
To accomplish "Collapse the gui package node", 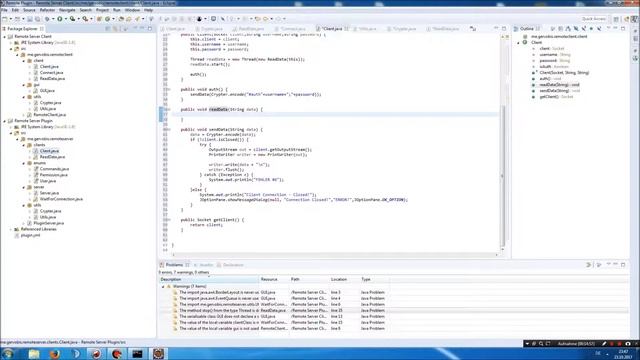I will tap(24, 84).
